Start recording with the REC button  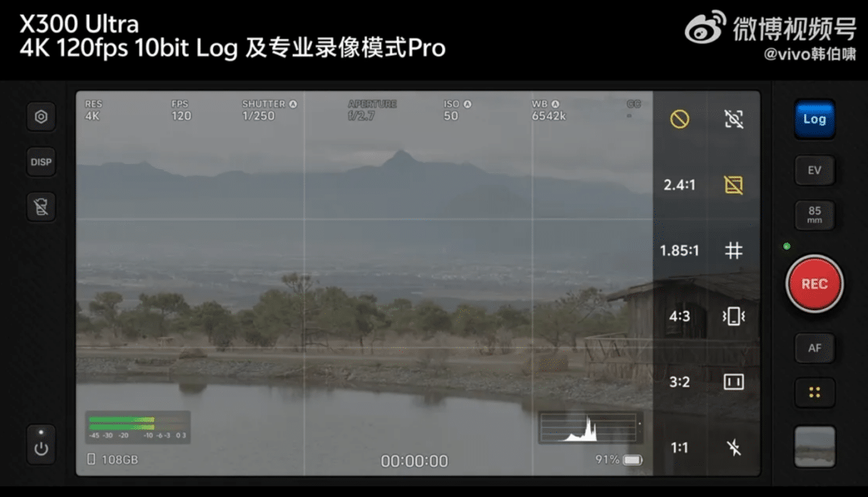(x=814, y=284)
